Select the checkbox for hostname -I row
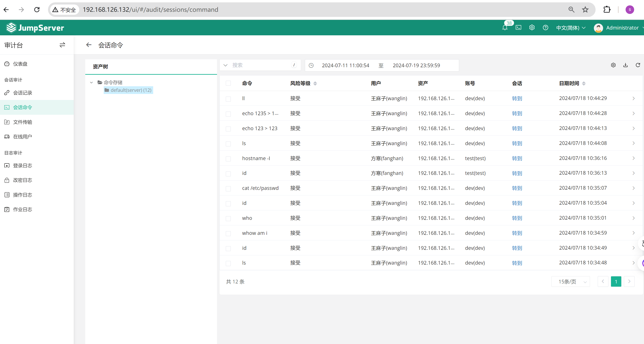 click(228, 159)
